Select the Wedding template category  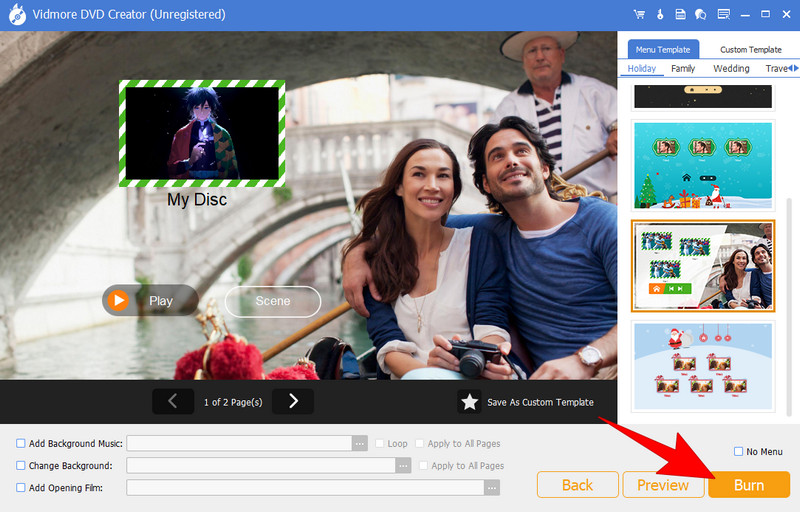click(x=731, y=69)
